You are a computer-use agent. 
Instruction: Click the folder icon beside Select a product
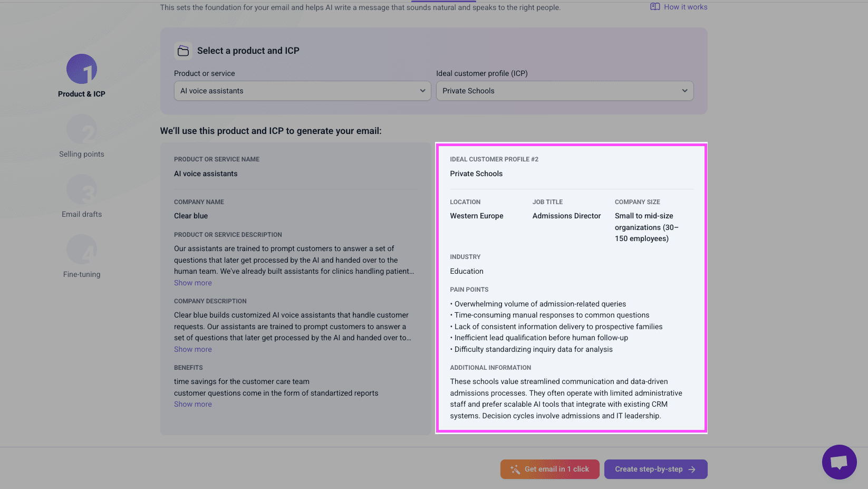183,51
